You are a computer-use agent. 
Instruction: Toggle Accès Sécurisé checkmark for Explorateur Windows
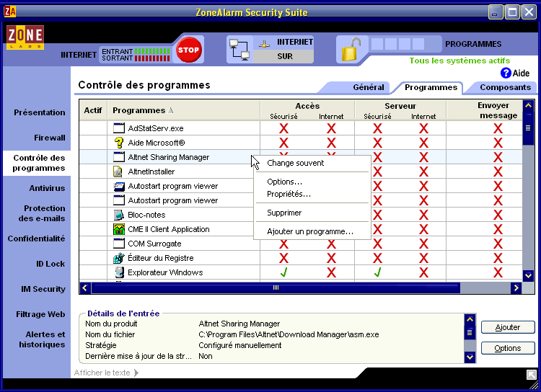point(283,272)
